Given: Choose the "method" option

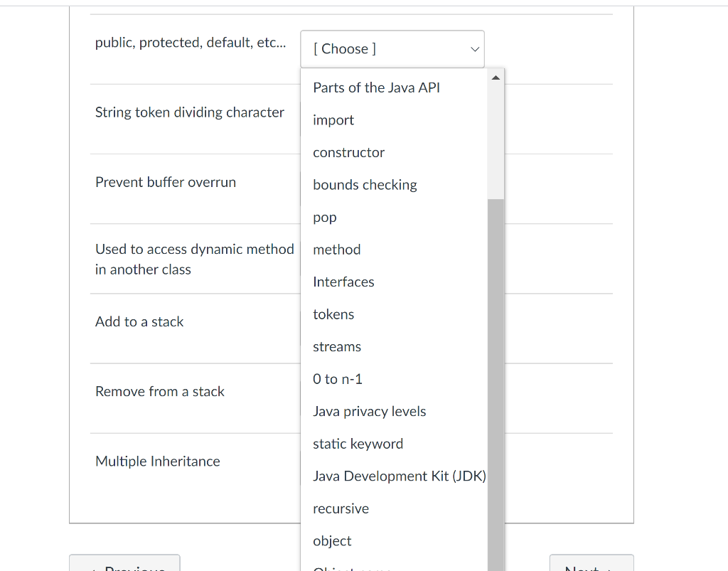Looking at the screenshot, I should point(336,250).
